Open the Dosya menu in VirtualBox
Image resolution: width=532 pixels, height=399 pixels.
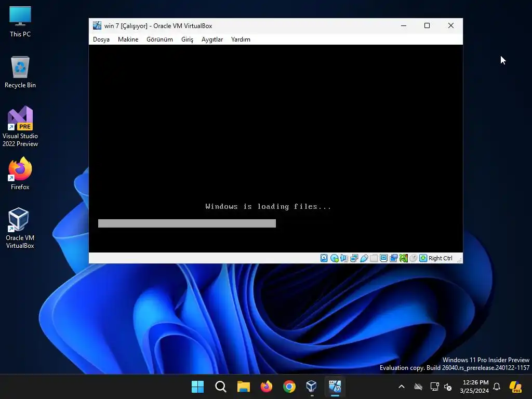101,39
